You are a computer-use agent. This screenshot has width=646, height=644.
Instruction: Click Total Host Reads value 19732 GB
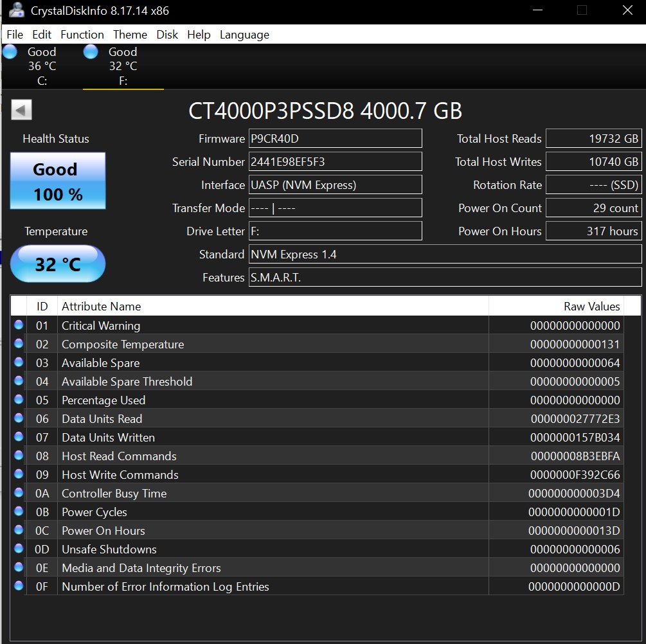[x=594, y=138]
